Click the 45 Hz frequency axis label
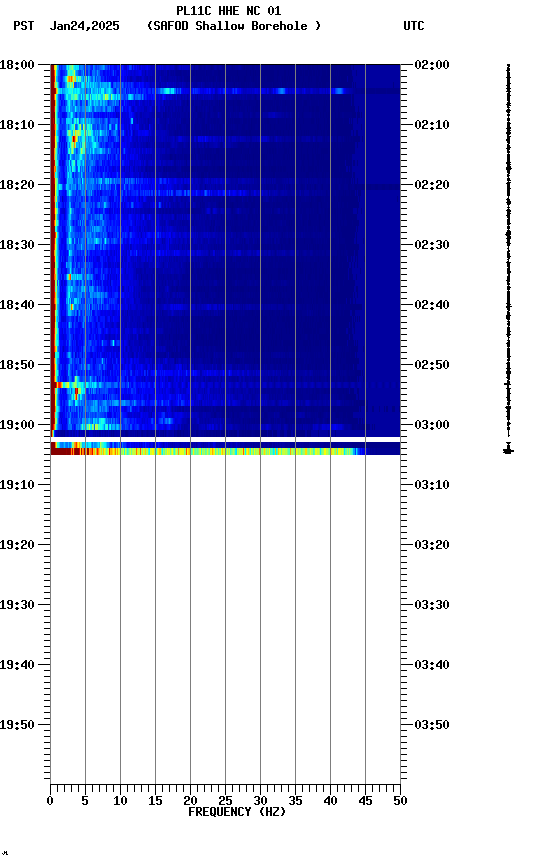552x864 pixels. click(x=365, y=802)
